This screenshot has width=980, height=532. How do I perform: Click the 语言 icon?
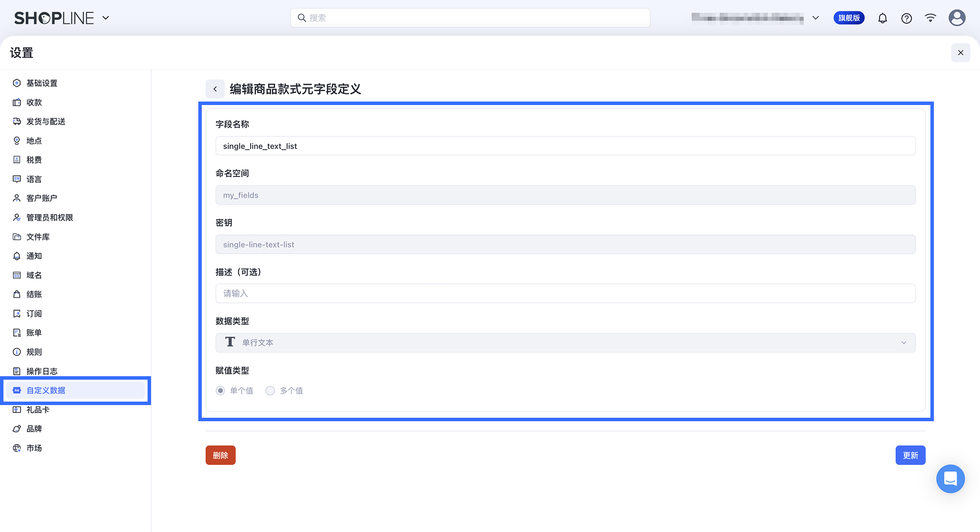17,179
